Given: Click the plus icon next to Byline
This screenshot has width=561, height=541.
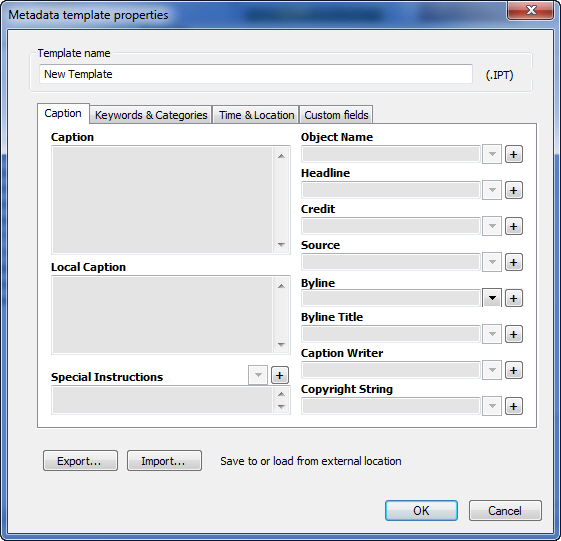Looking at the screenshot, I should (514, 298).
